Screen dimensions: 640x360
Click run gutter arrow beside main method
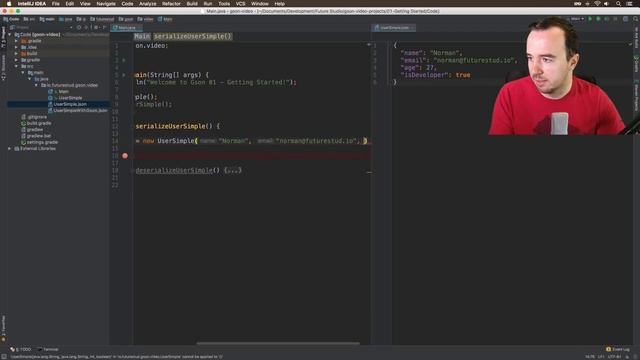click(x=124, y=75)
